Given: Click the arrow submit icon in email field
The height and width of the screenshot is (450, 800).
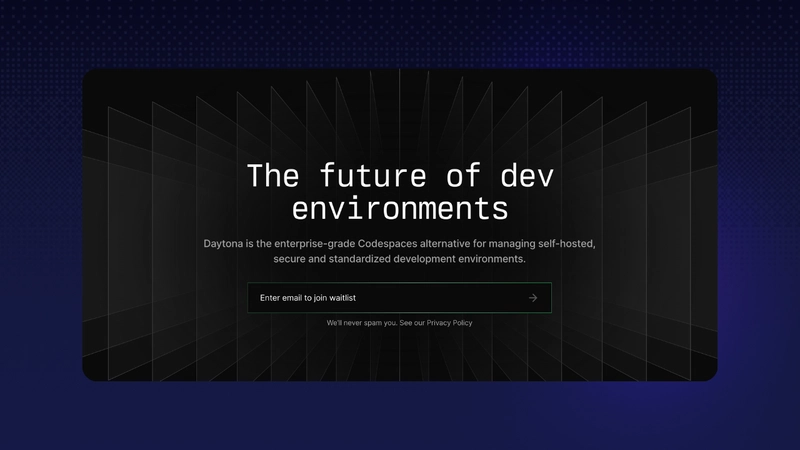Looking at the screenshot, I should [533, 298].
